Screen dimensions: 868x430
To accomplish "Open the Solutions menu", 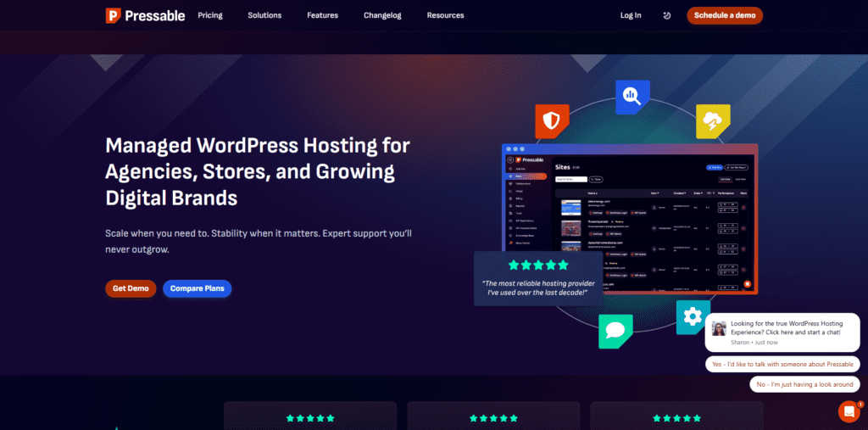I will click(264, 15).
